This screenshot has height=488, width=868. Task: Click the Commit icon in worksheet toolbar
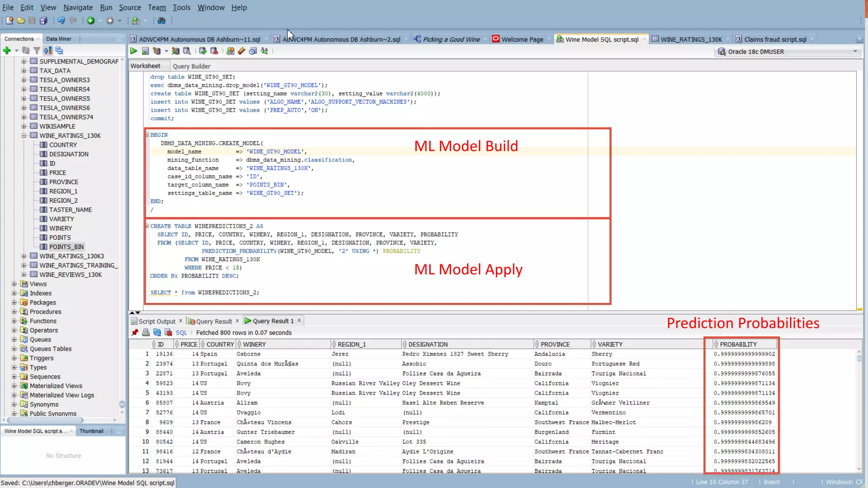pos(203,51)
